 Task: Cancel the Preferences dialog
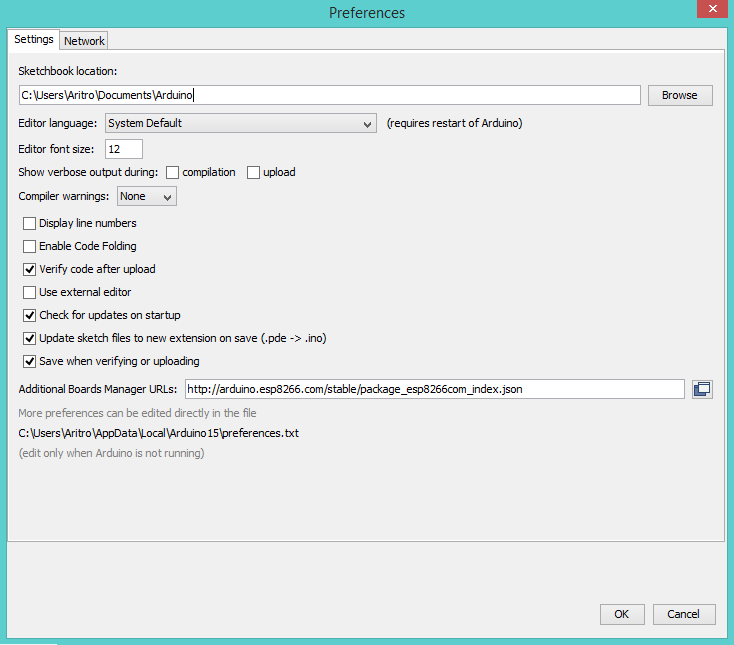click(684, 614)
